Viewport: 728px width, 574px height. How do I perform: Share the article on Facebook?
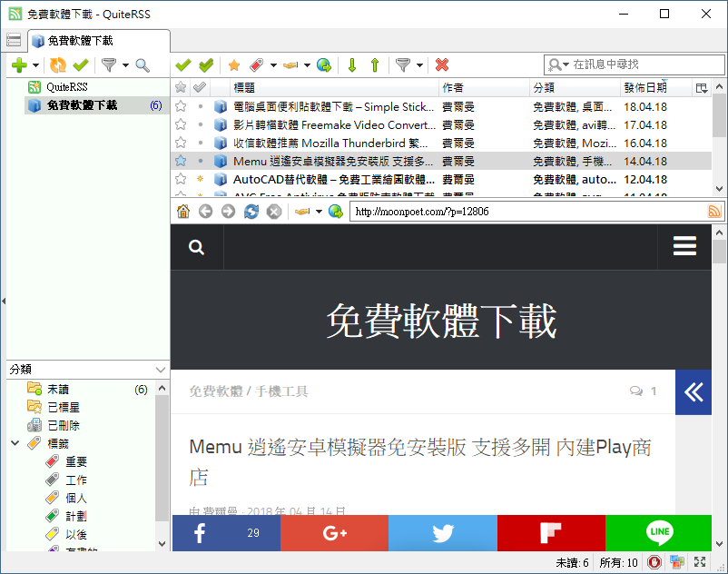[225, 533]
